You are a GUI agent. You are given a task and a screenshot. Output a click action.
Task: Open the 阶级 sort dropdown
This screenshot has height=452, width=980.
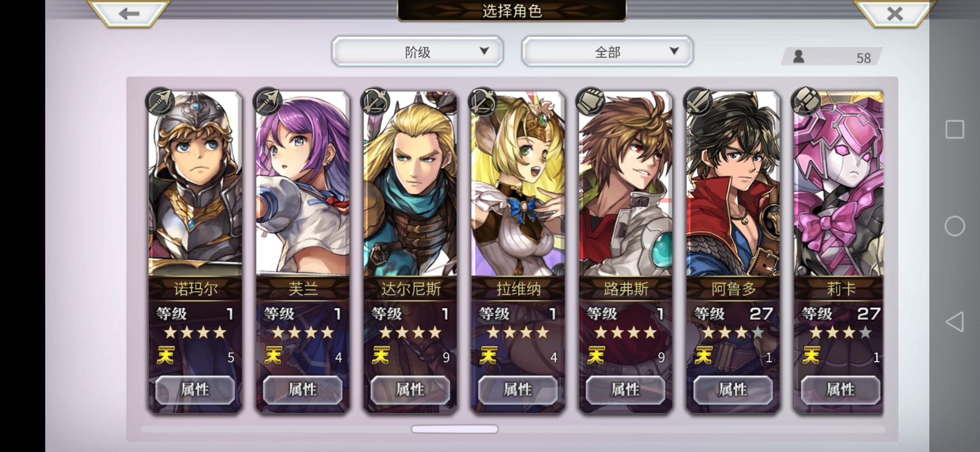pos(417,51)
